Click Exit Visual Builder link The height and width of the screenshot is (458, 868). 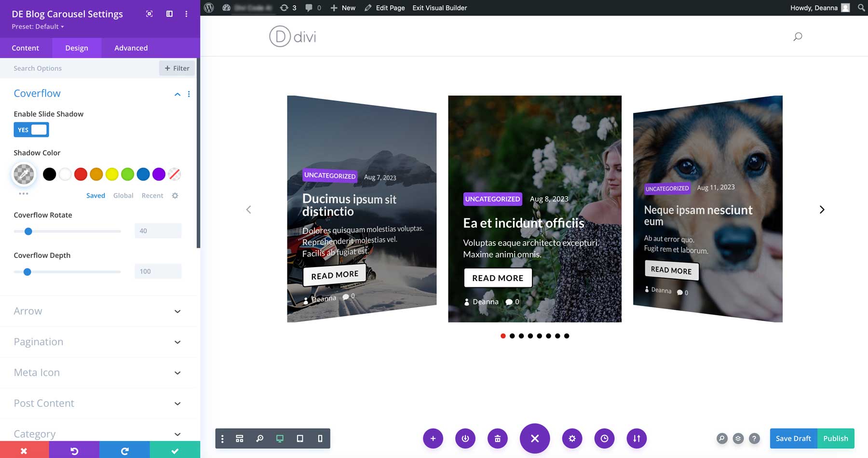(440, 8)
